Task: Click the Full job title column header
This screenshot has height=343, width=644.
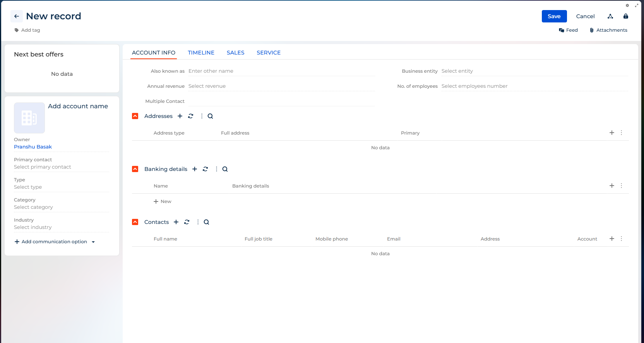Action: pos(259,239)
